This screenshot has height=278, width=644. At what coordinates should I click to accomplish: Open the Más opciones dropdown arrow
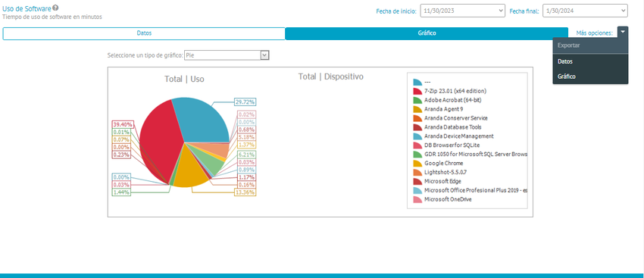click(623, 32)
